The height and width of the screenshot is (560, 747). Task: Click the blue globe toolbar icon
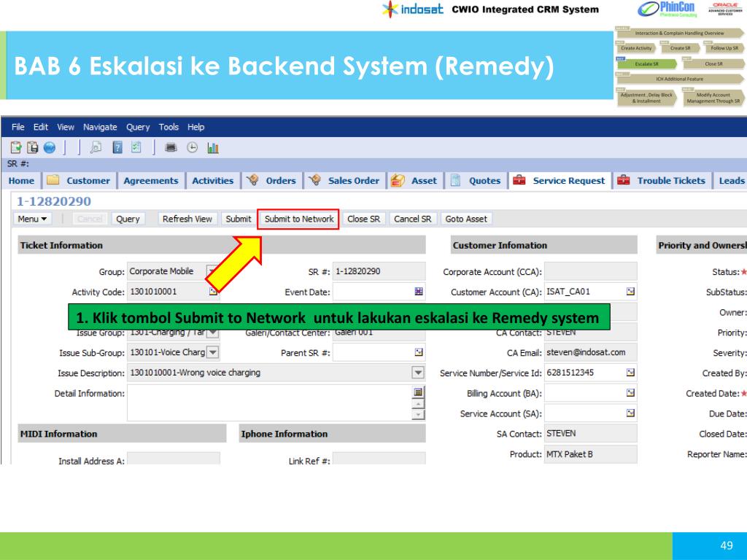(x=49, y=147)
